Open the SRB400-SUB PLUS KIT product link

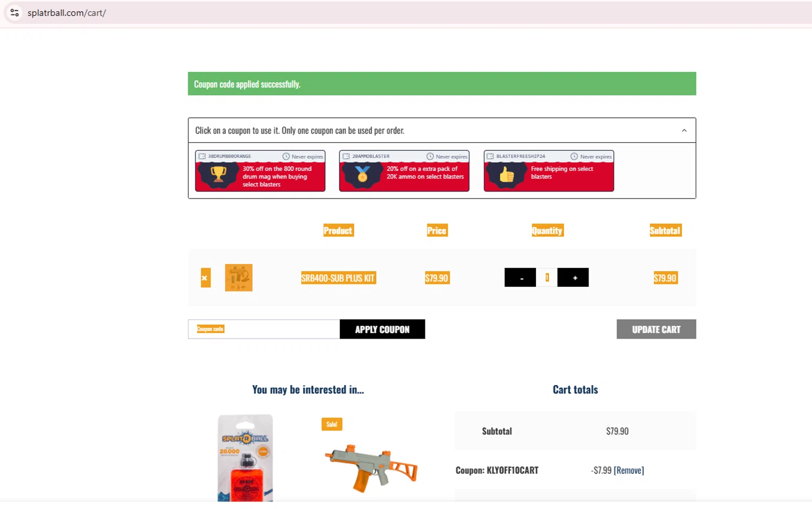click(x=338, y=278)
